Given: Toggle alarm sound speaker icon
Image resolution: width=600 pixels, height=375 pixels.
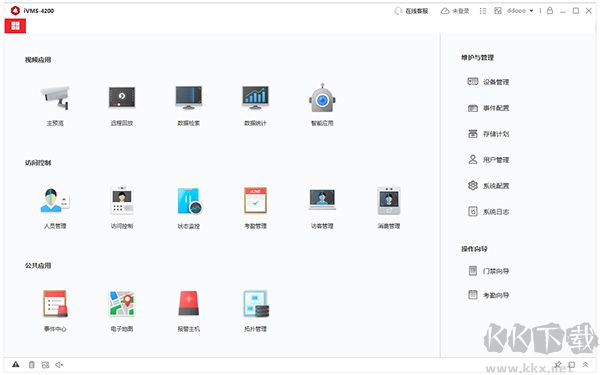Looking at the screenshot, I should pos(59,365).
